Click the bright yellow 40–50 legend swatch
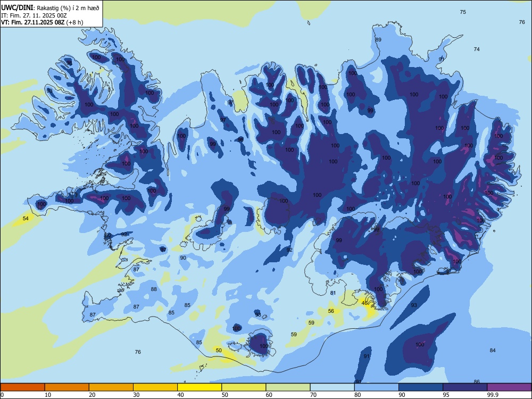Screen dimensions: 532x399 pyautogui.click(x=199, y=387)
